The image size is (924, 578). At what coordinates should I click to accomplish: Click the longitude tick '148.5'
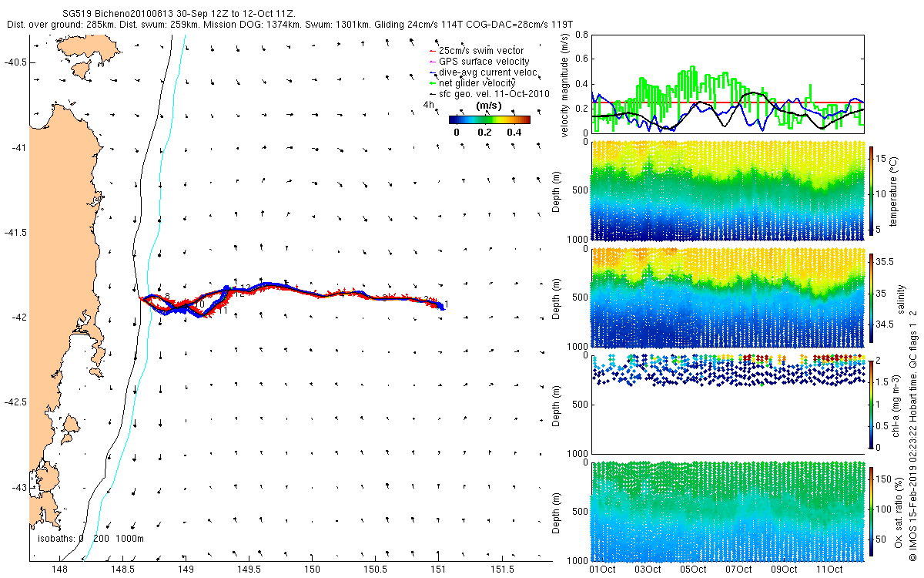point(122,570)
